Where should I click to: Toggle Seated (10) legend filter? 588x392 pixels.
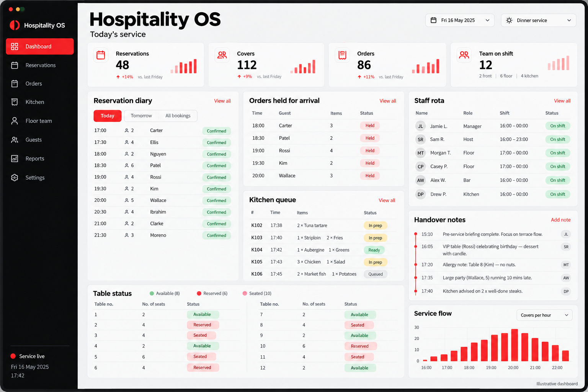point(257,293)
